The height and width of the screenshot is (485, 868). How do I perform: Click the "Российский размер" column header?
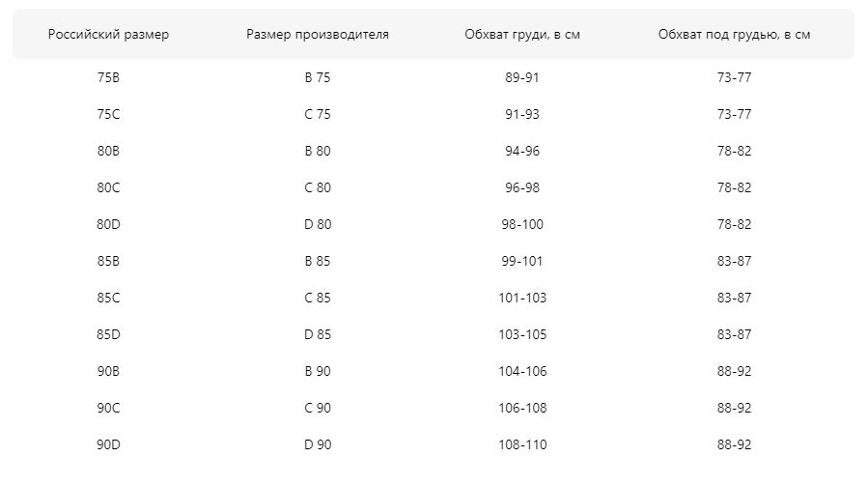click(108, 35)
